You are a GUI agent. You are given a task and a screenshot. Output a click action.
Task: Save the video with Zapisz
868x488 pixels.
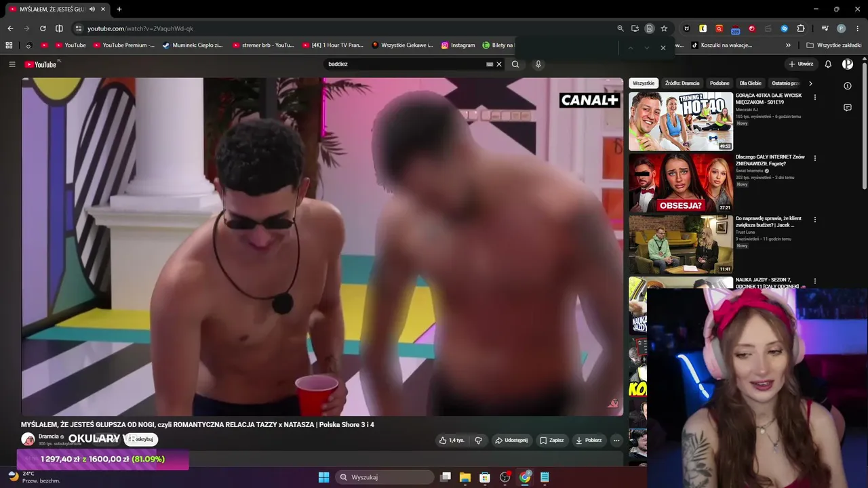[x=551, y=441]
